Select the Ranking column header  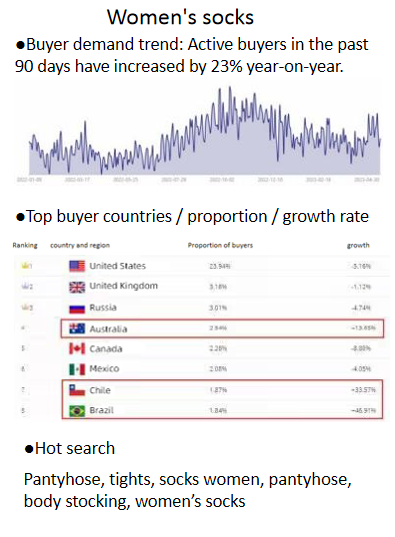coord(25,245)
